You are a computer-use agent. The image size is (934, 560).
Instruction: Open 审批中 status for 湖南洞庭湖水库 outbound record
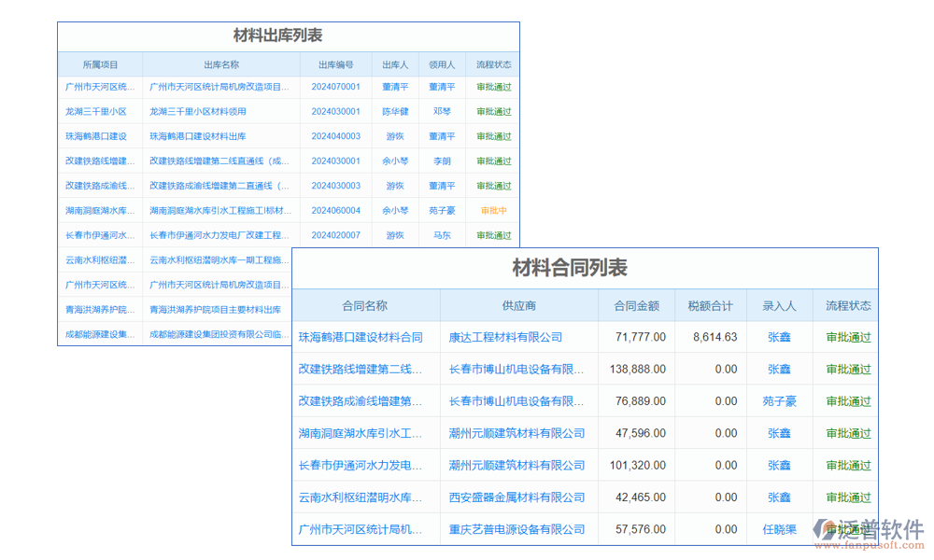tap(493, 210)
